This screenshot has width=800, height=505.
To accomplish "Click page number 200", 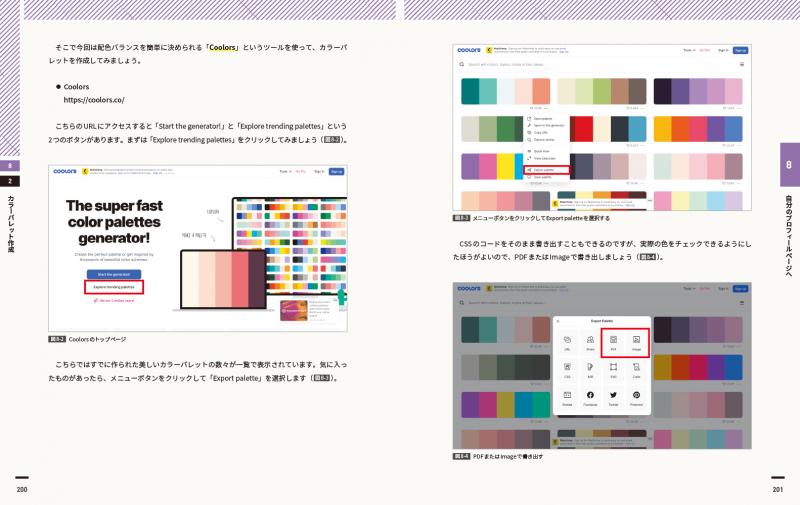I will point(22,490).
